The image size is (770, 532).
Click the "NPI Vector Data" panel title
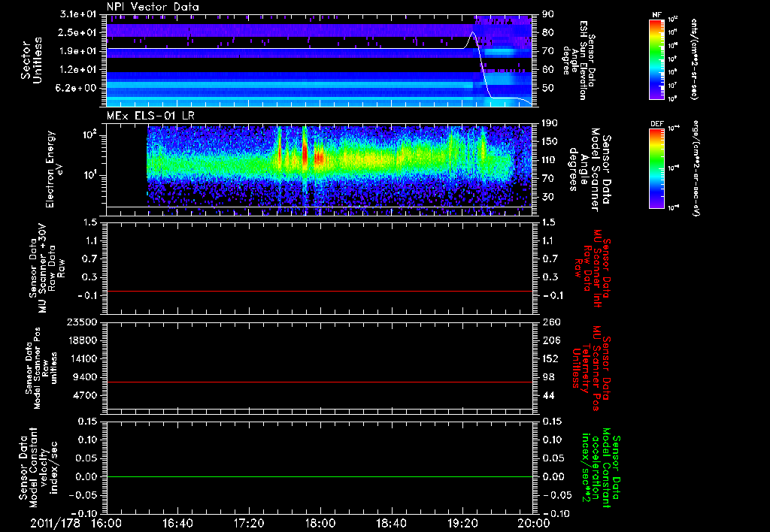pyautogui.click(x=153, y=7)
